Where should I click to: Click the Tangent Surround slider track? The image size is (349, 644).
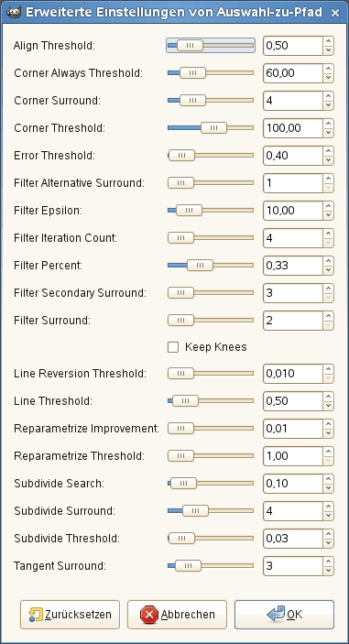[x=211, y=566]
